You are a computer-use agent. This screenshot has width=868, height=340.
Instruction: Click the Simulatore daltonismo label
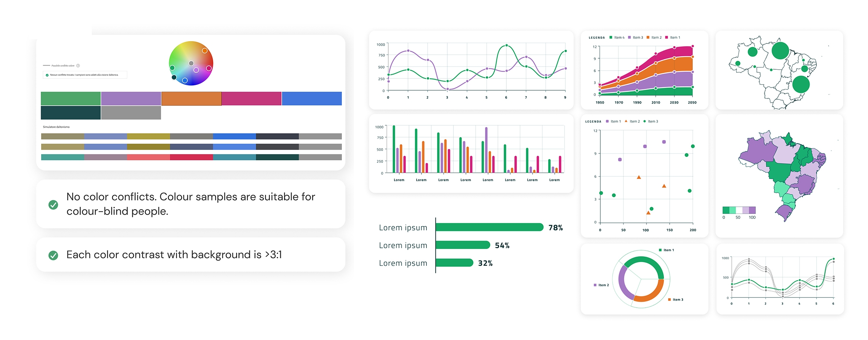56,127
